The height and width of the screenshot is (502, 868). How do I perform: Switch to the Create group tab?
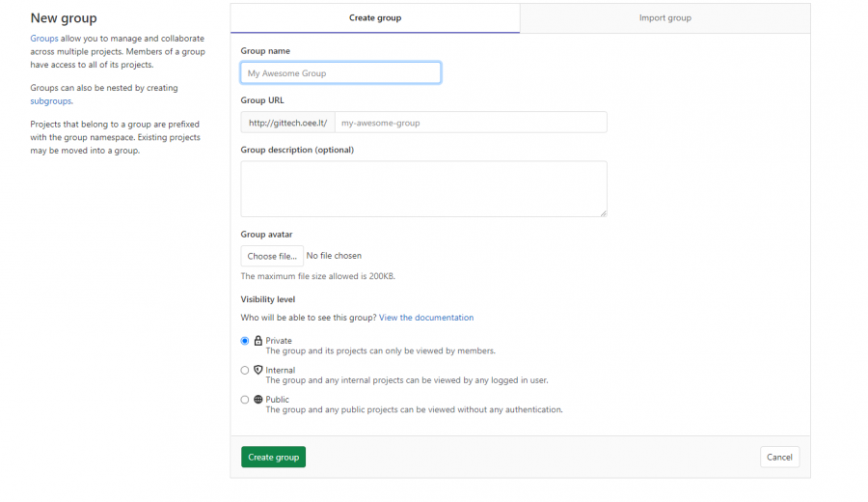point(375,18)
